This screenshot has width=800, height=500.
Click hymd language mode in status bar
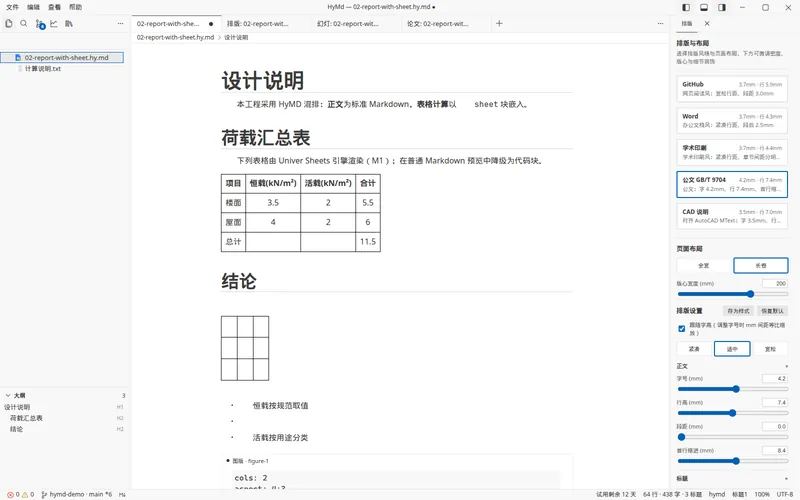(717, 494)
